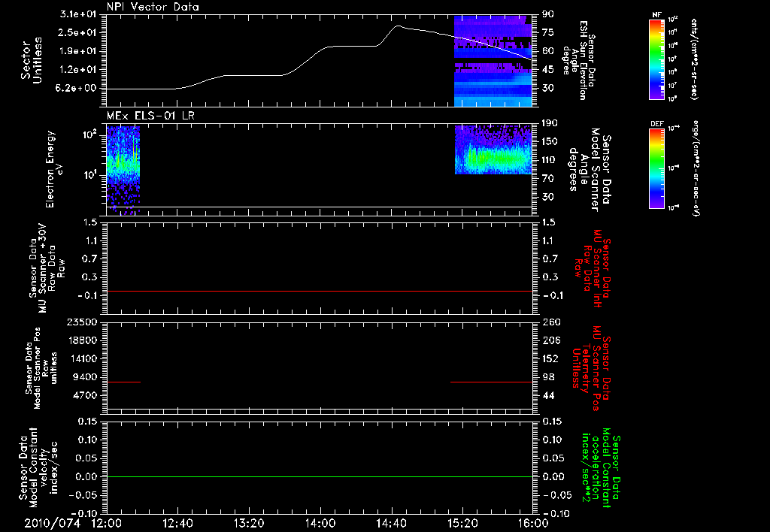770x532 pixels.
Task: Click the green constant velocity trace
Action: (x=319, y=476)
